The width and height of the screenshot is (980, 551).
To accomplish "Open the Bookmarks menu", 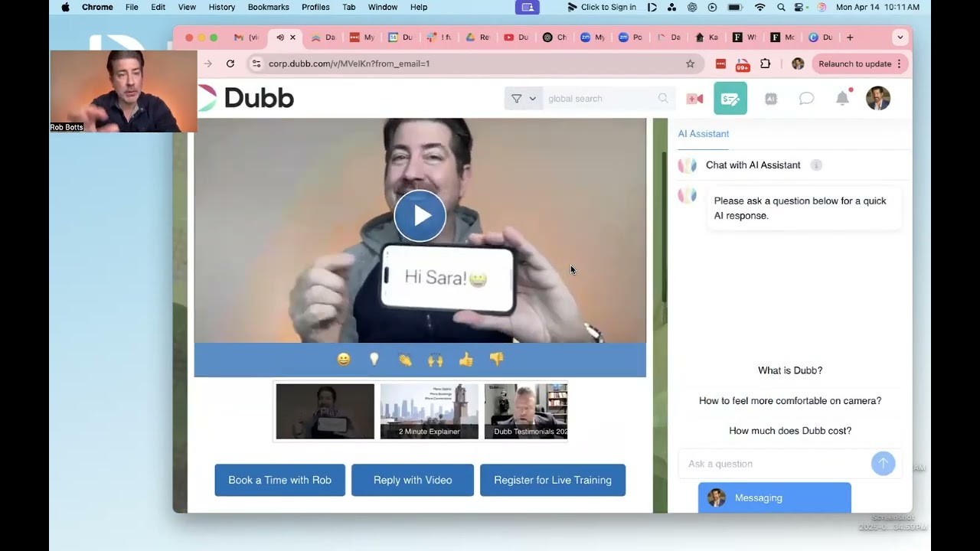I will [x=268, y=7].
